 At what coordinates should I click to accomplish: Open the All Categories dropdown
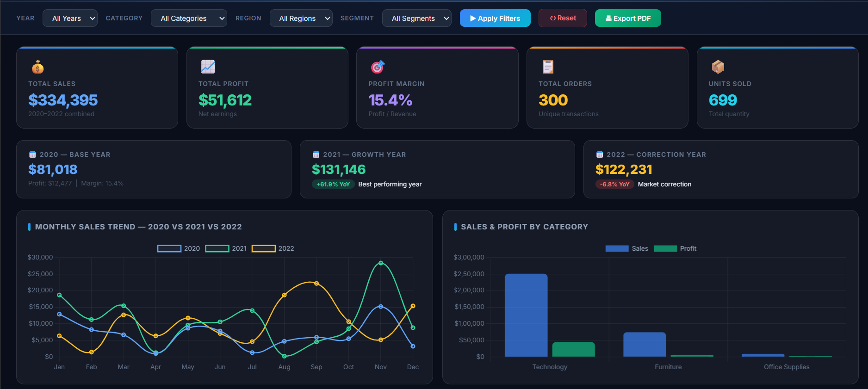(x=189, y=18)
